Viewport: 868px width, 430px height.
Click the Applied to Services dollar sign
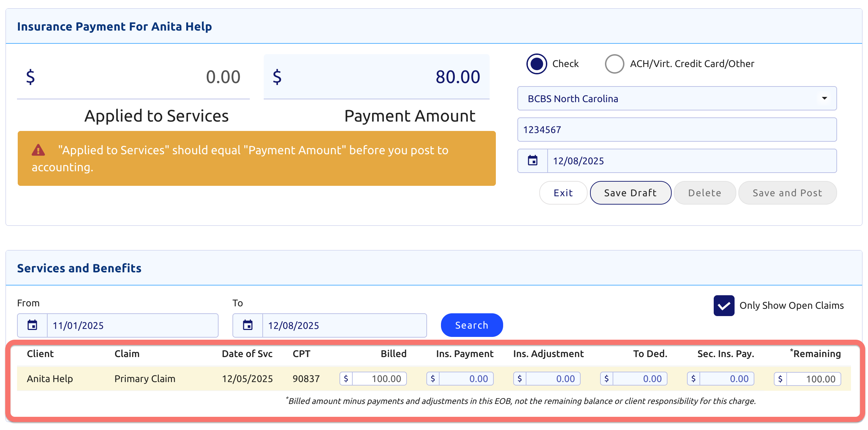(31, 77)
